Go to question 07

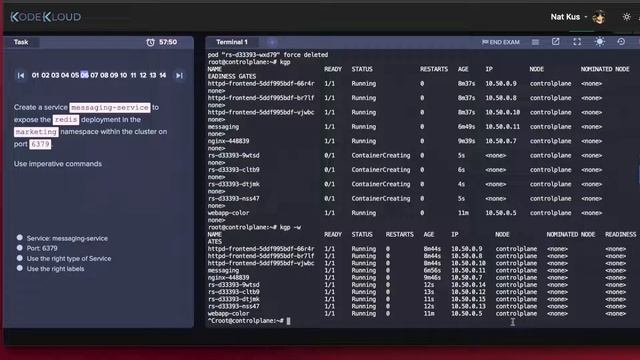tap(94, 76)
